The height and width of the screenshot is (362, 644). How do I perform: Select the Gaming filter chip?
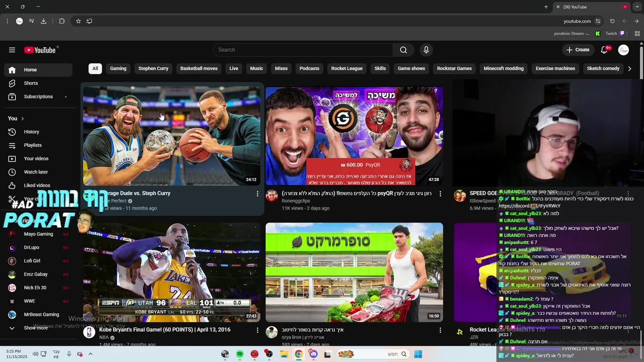pos(118,68)
